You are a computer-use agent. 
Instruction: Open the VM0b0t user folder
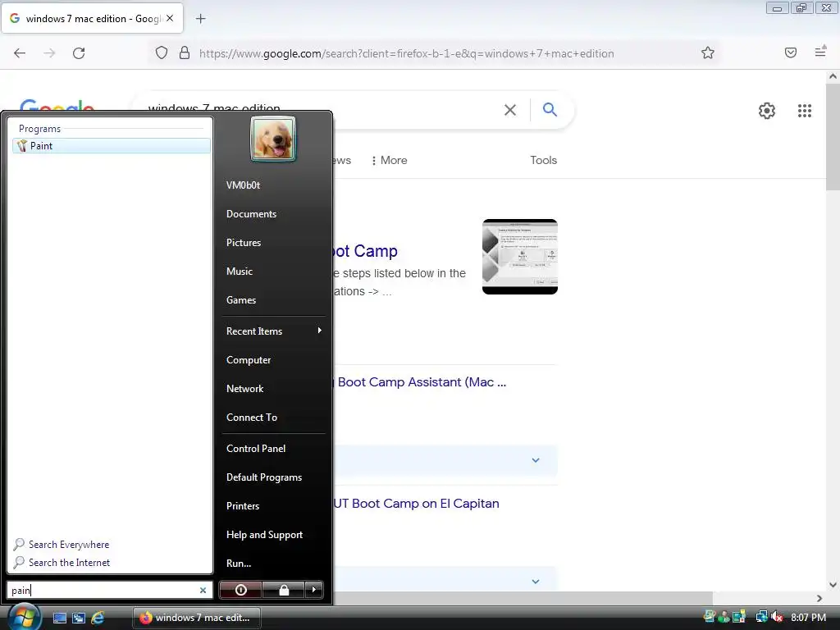(x=243, y=185)
